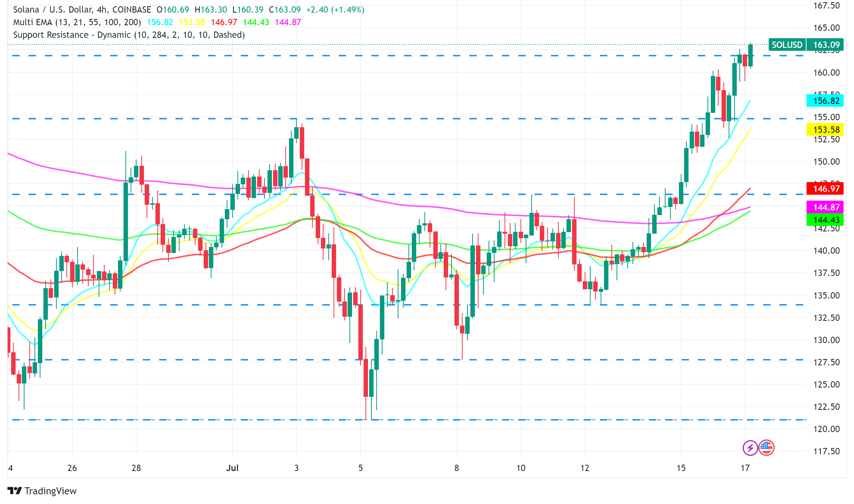Click the magenta 144.87 legend value

coord(288,22)
